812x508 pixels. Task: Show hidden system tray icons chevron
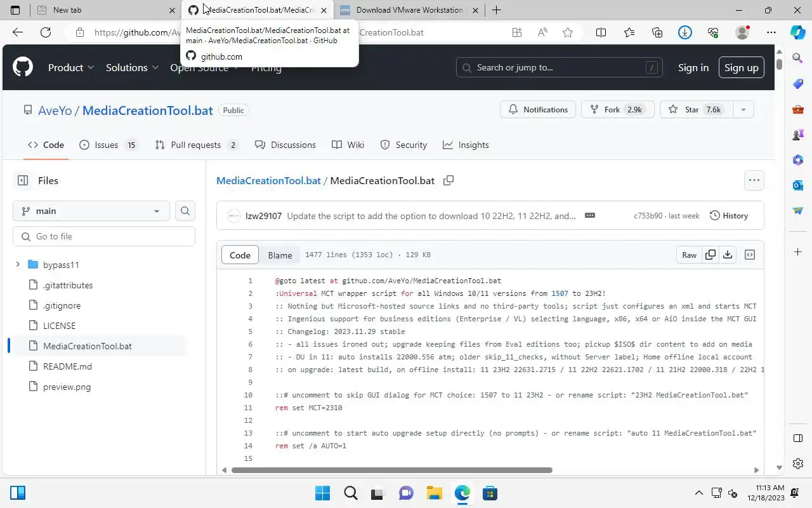(699, 493)
